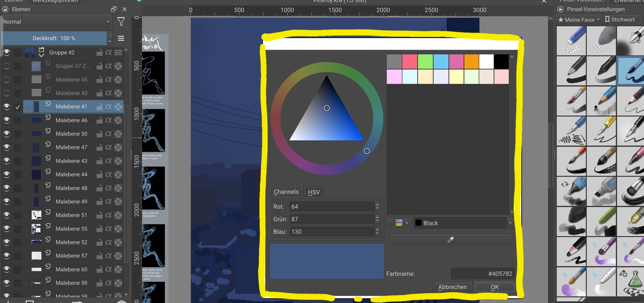Open the layer blending options menu icon
Screen dimensions: 644x303
[x=121, y=38]
